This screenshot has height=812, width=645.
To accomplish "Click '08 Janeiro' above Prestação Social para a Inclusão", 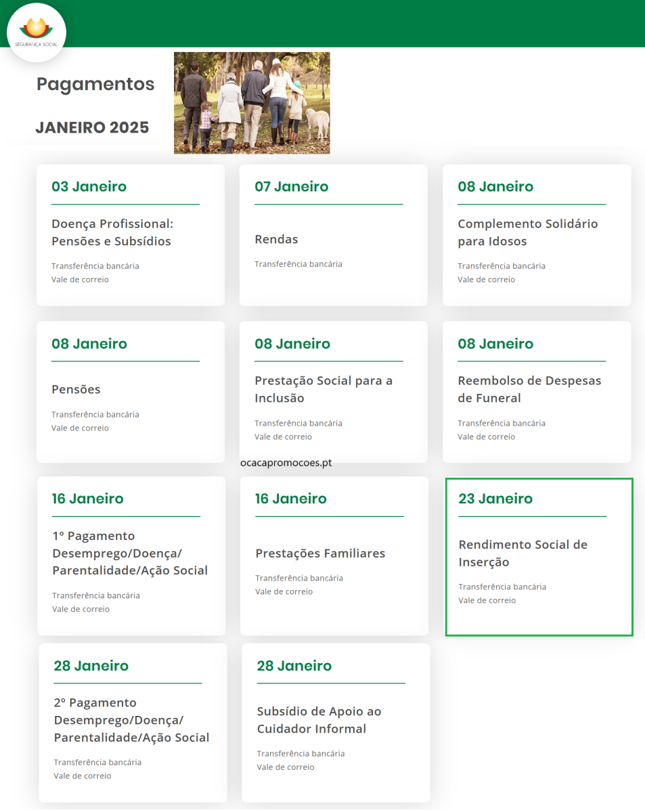I will (x=292, y=343).
